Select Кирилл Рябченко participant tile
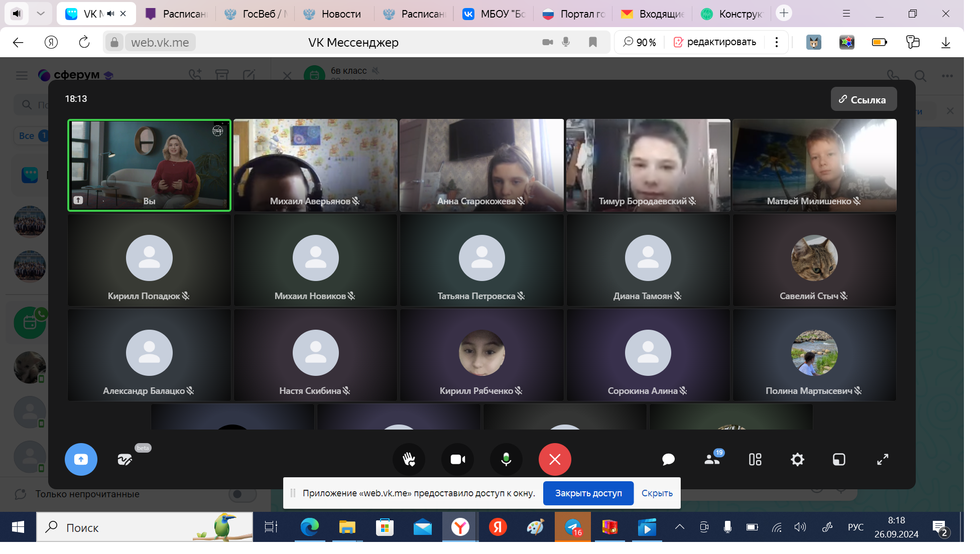This screenshot has height=554, width=980. click(x=481, y=355)
